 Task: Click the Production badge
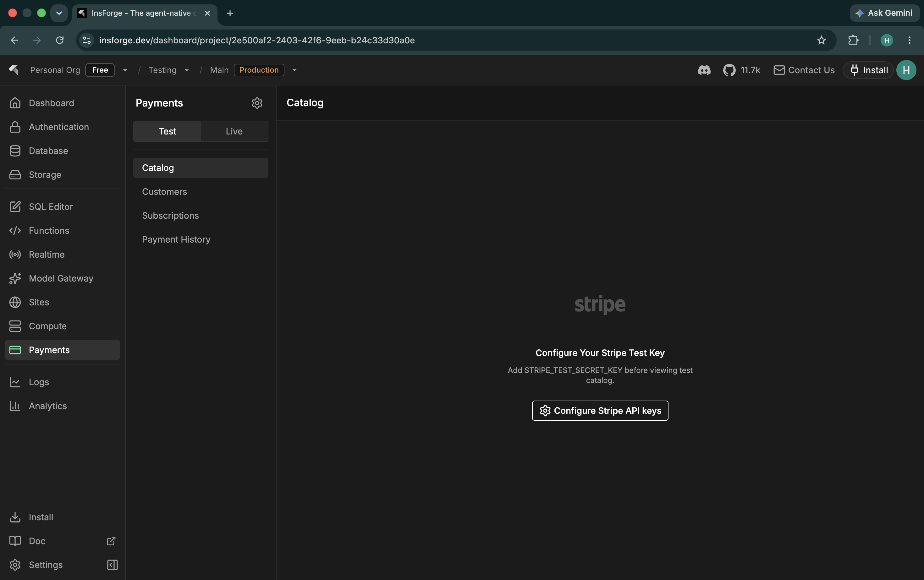point(259,70)
